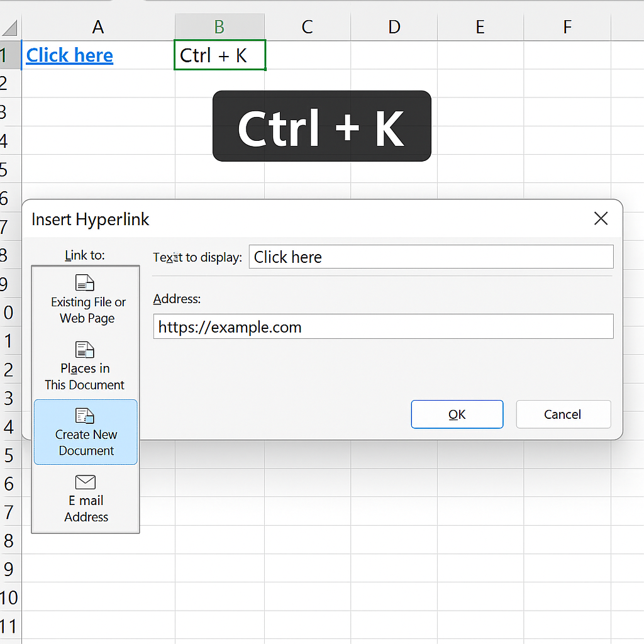Click the E mail Address label
This screenshot has height=644, width=644.
pos(86,509)
